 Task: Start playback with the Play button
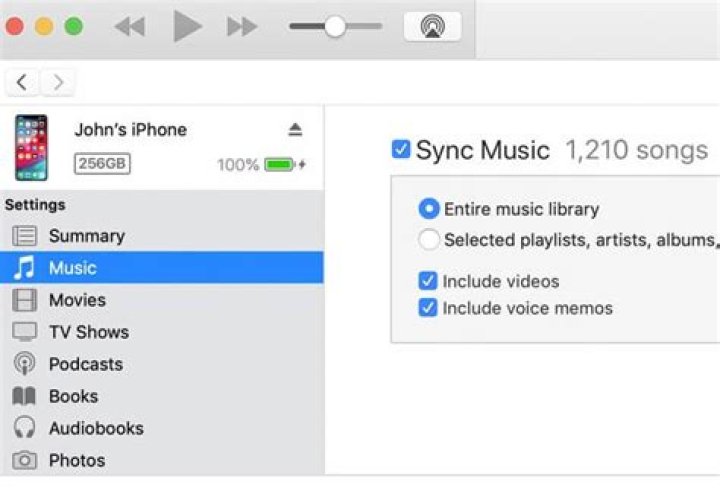point(187,27)
